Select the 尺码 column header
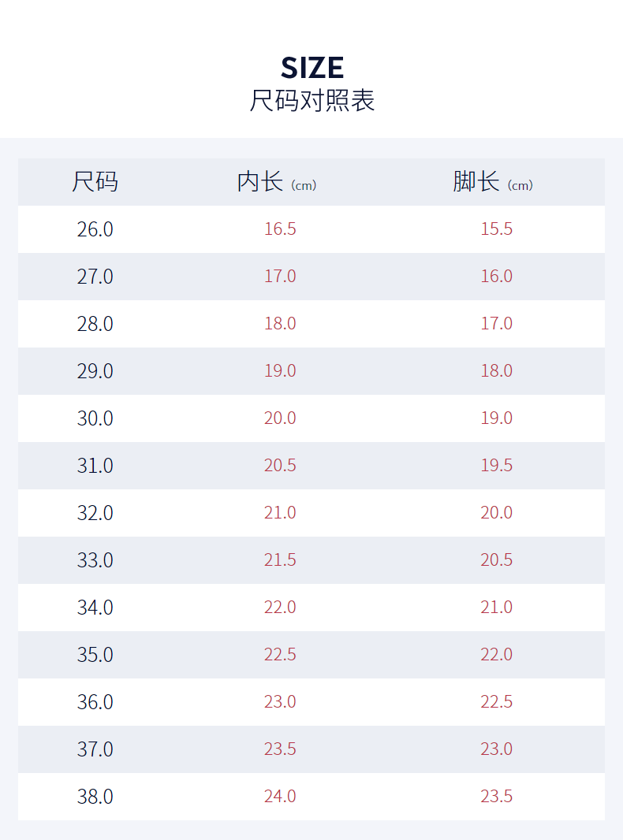Image resolution: width=623 pixels, height=840 pixels. [95, 182]
